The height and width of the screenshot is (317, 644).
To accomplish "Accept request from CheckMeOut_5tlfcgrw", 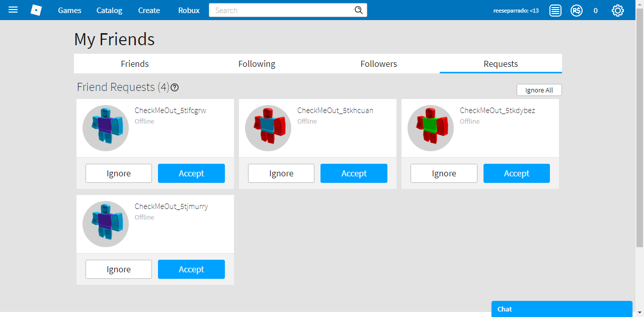I will click(191, 173).
